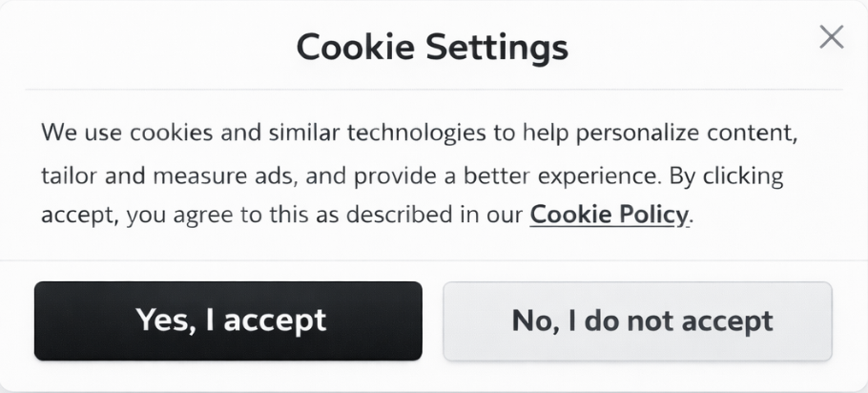Click the cookie description paragraph text
Image resolution: width=868 pixels, height=393 pixels.
(x=418, y=174)
